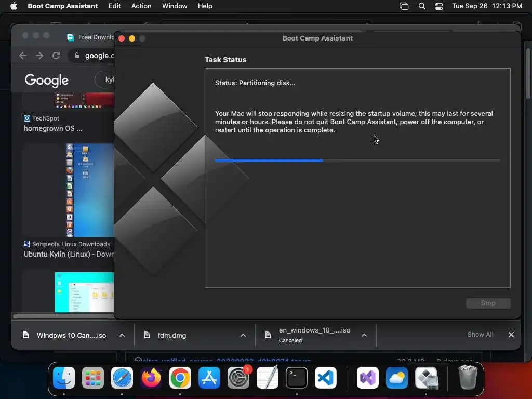Launch Firefox from the Dock
This screenshot has height=399, width=532.
(151, 378)
